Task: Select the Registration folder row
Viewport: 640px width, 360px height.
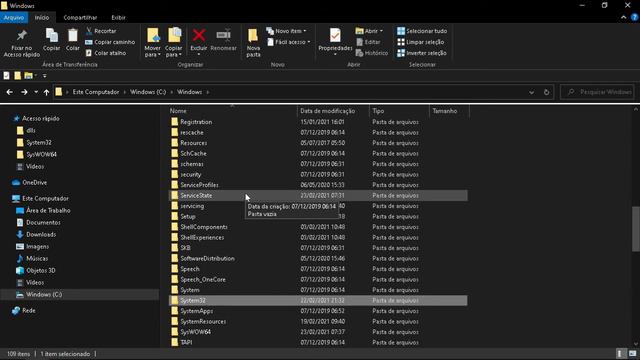Action: [318, 122]
